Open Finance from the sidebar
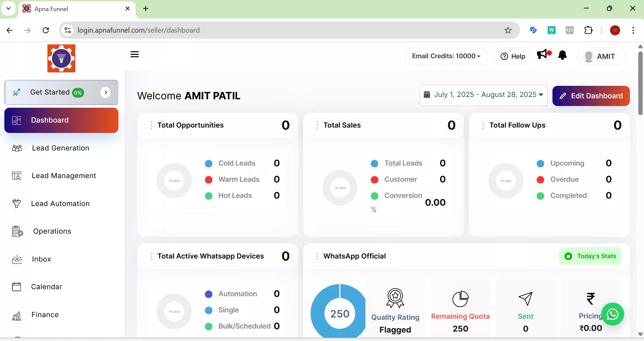644x341 pixels. pyautogui.click(x=61, y=315)
